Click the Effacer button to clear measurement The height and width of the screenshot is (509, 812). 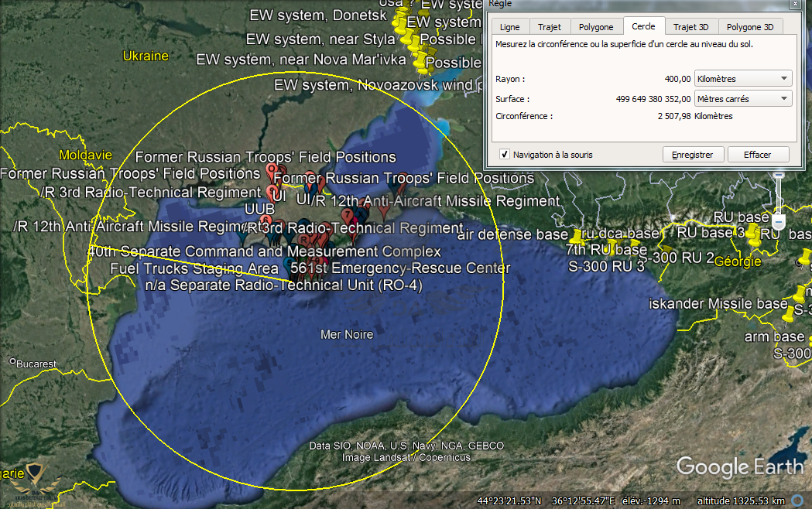coord(757,155)
